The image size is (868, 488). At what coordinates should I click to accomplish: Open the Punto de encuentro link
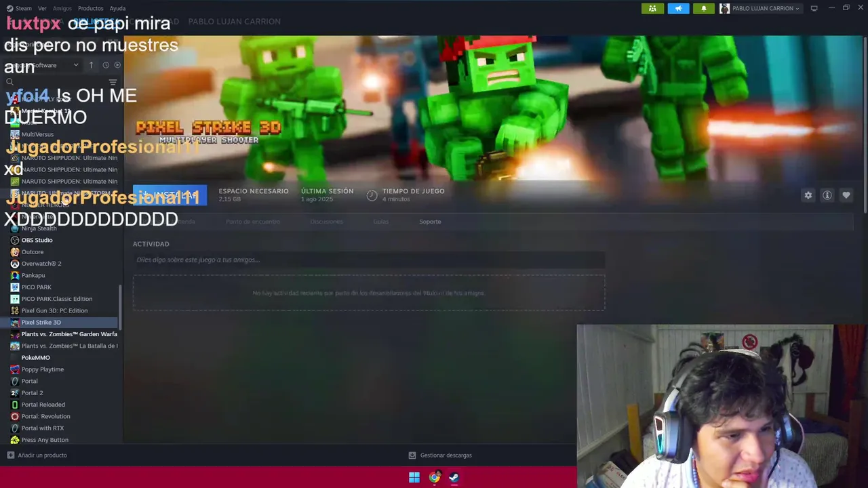pos(252,222)
